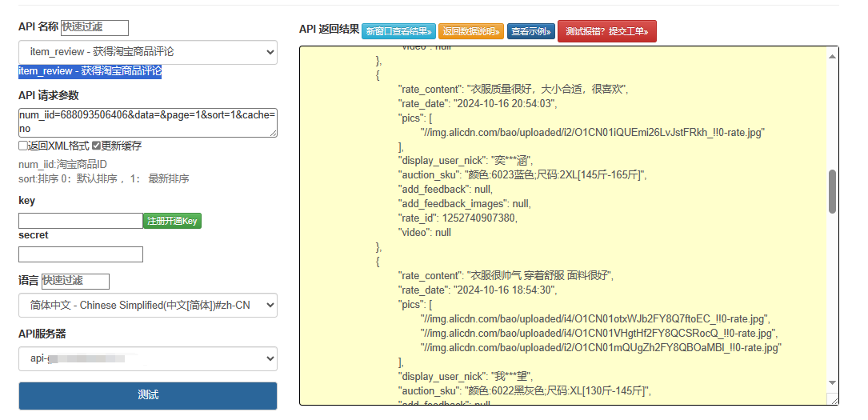Open the API服务器 selection dropdown
Viewport: 868px width, 420px height.
148,358
